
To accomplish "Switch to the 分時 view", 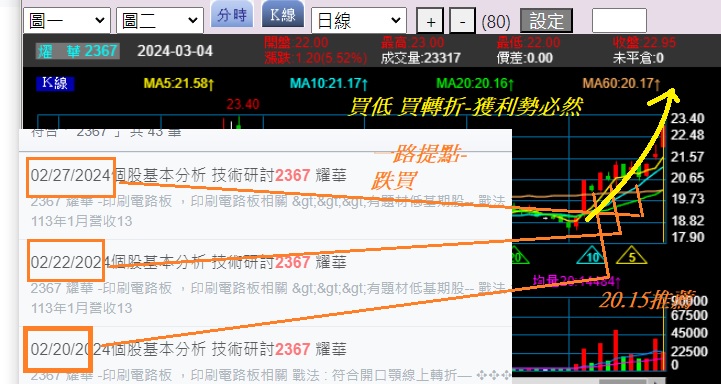I will [x=232, y=14].
